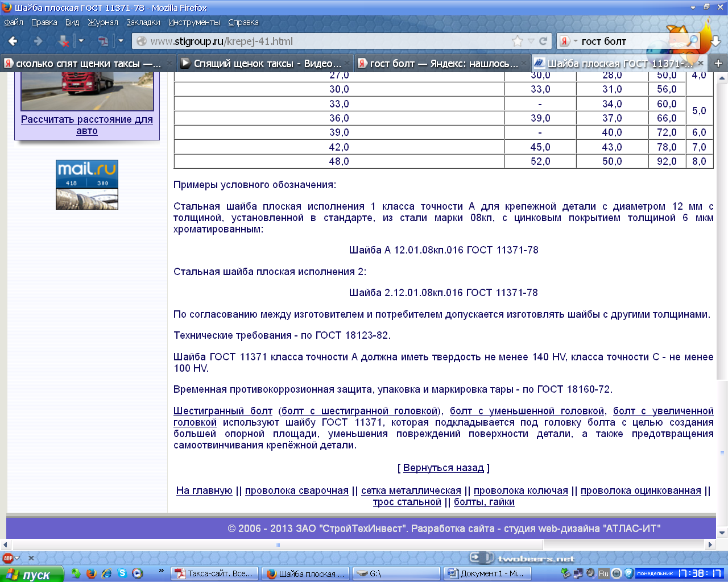Open 'болт с шестигранной головкой' link
Screen dimensions: 728x582
point(359,411)
